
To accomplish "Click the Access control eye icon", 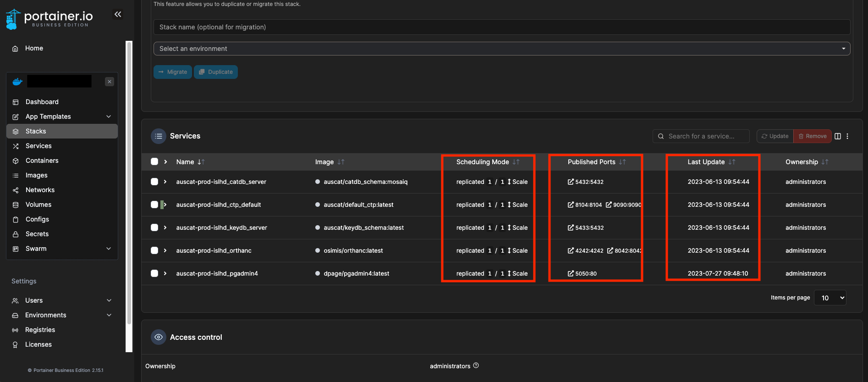I will 159,337.
